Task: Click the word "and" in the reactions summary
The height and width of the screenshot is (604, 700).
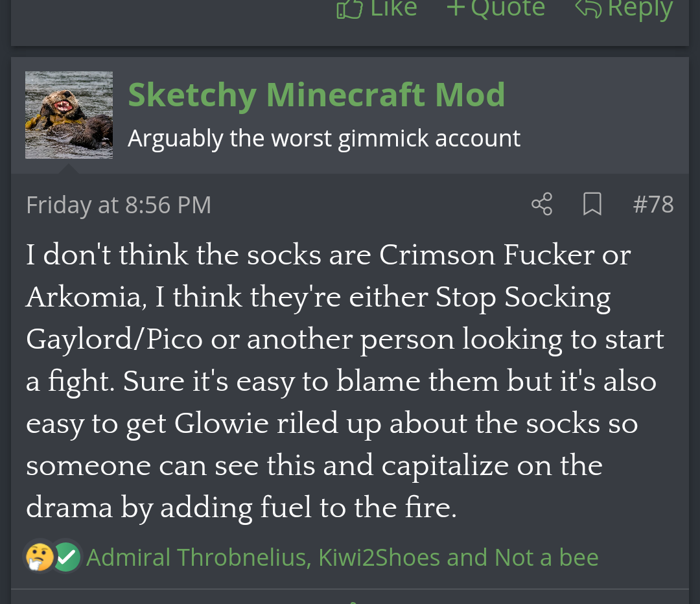Action: [465, 557]
